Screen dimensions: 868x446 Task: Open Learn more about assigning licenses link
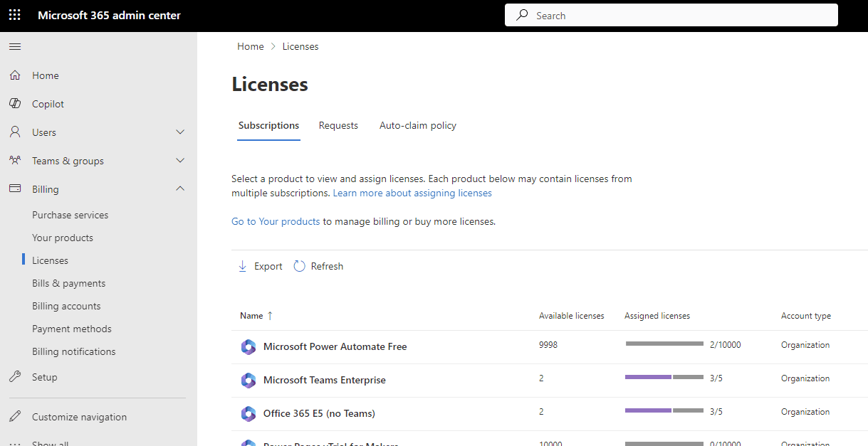[x=412, y=193]
